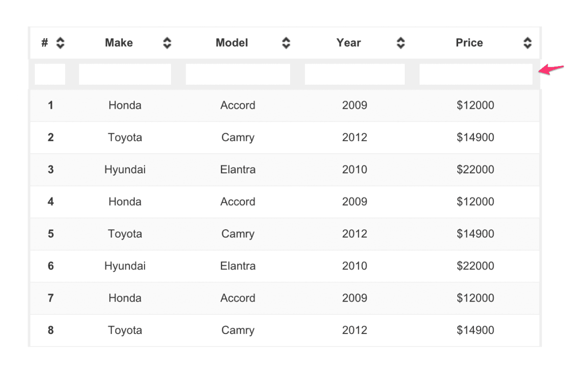Focus the # column filter box
The height and width of the screenshot is (383, 588).
(50, 74)
